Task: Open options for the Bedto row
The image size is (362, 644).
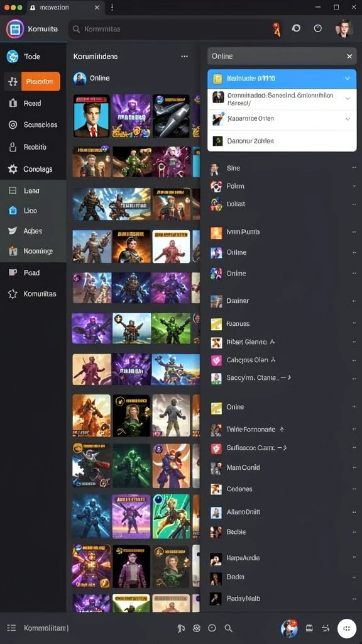Action: (354, 577)
